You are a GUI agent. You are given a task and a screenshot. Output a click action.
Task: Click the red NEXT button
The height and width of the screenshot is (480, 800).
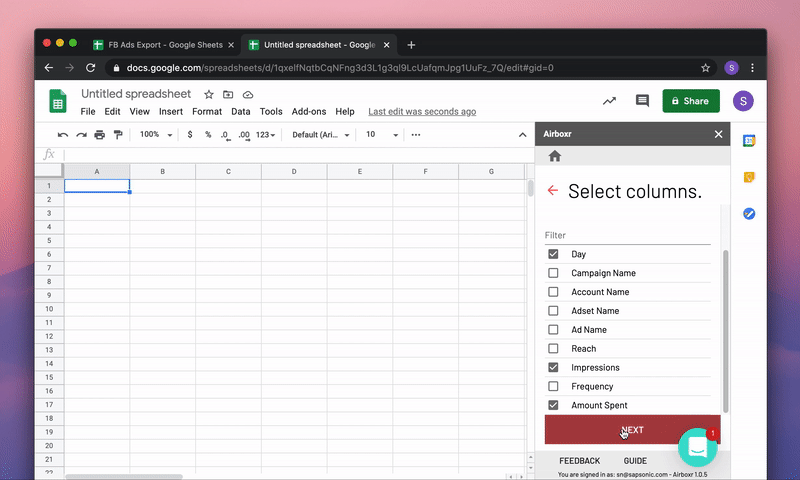pyautogui.click(x=632, y=430)
